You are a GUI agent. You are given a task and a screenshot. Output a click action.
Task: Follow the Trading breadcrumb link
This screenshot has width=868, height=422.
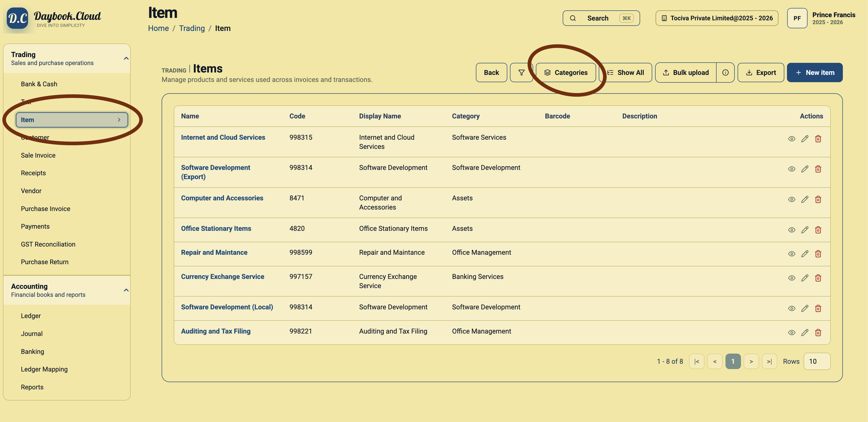click(192, 28)
